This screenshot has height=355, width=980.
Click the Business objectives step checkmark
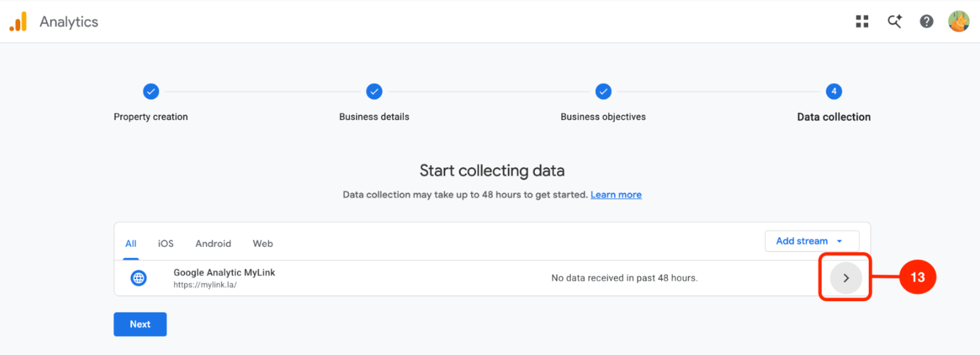click(x=603, y=92)
